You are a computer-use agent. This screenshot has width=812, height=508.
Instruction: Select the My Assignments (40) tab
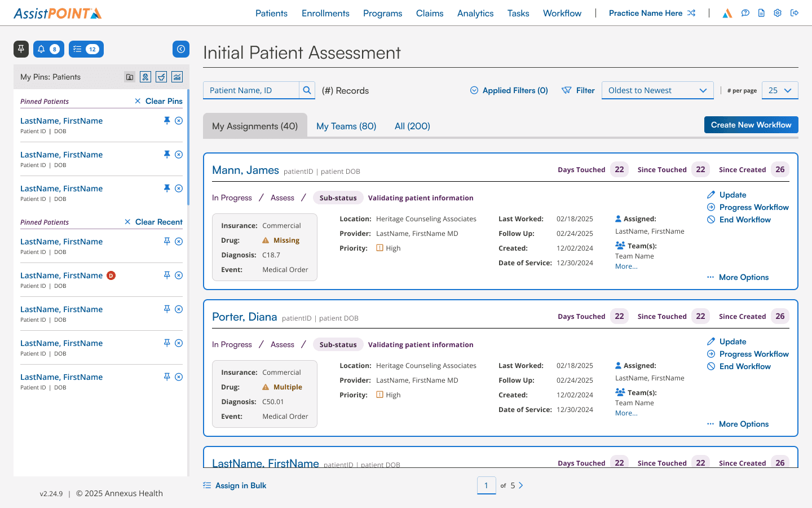click(255, 126)
